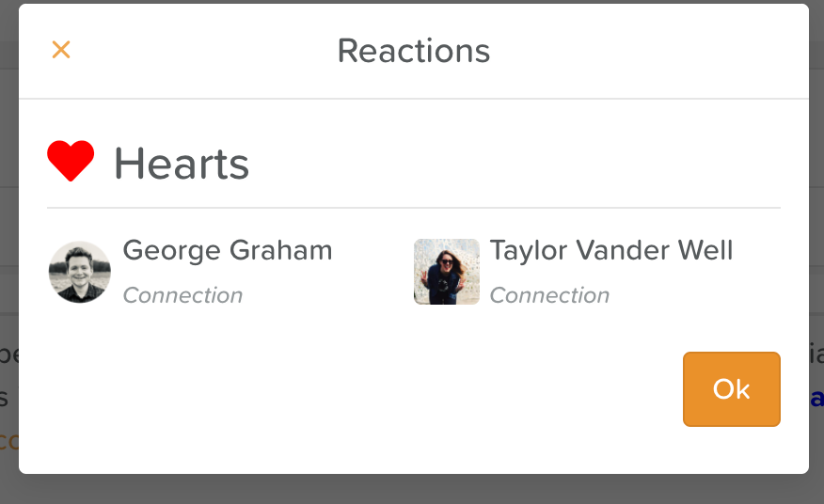Image resolution: width=824 pixels, height=504 pixels.
Task: Select the name George Graham
Action: 228,250
